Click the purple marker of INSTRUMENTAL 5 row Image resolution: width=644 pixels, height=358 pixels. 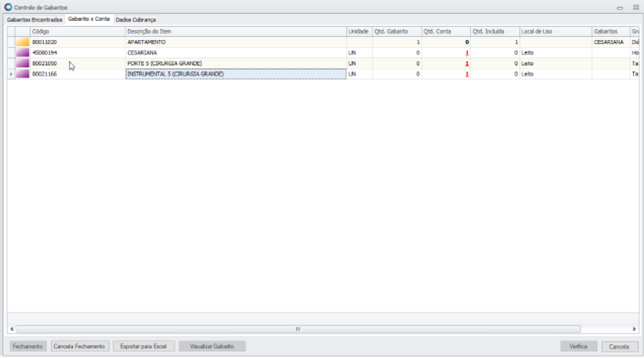(x=22, y=74)
